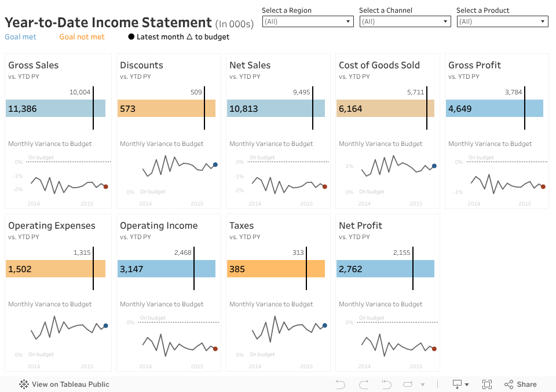This screenshot has width=556, height=392.
Task: Click the Revert icon in the toolbar
Action: coord(386,384)
